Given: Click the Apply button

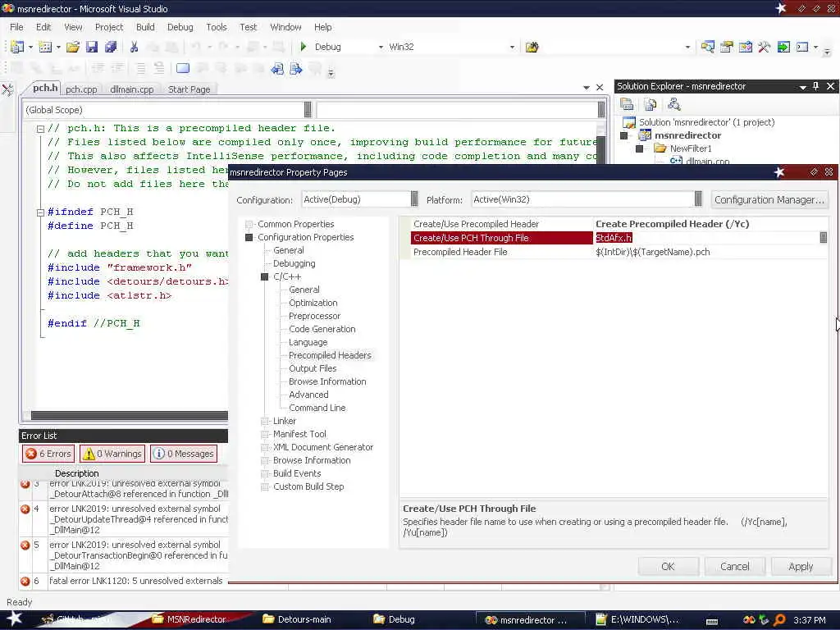Looking at the screenshot, I should coord(801,566).
